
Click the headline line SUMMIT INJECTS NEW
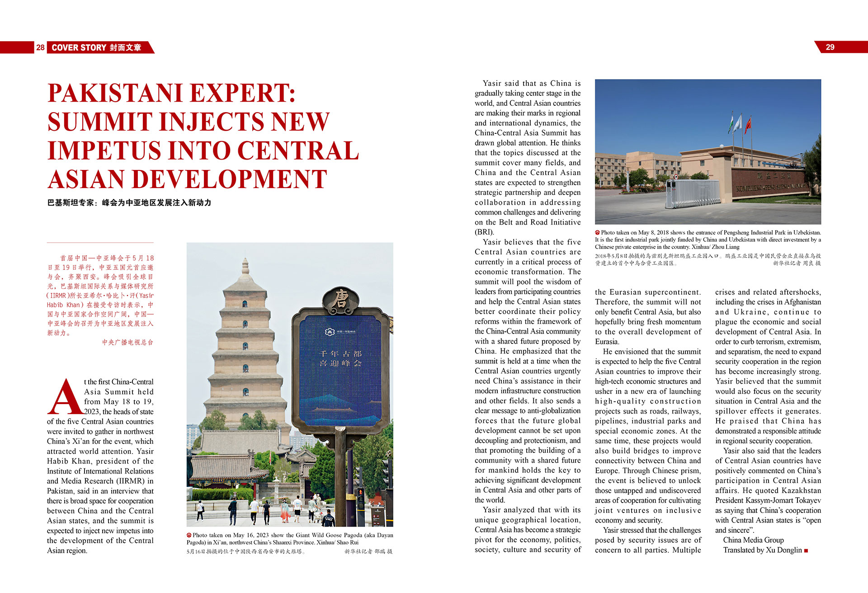(x=189, y=122)
